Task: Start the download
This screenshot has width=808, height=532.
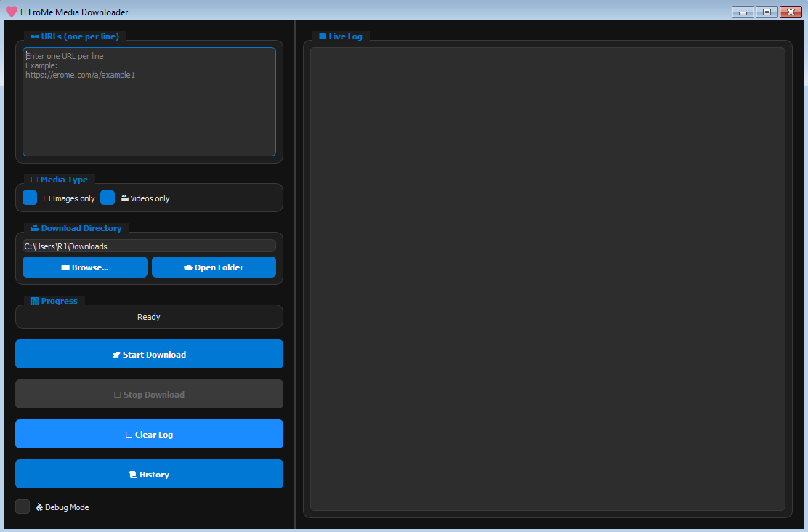Action: [150, 354]
